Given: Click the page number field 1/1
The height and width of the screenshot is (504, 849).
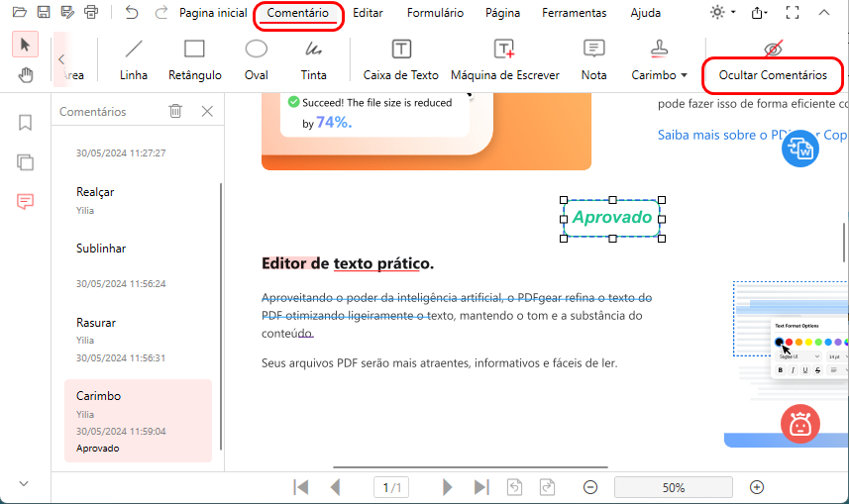Looking at the screenshot, I should (x=391, y=487).
